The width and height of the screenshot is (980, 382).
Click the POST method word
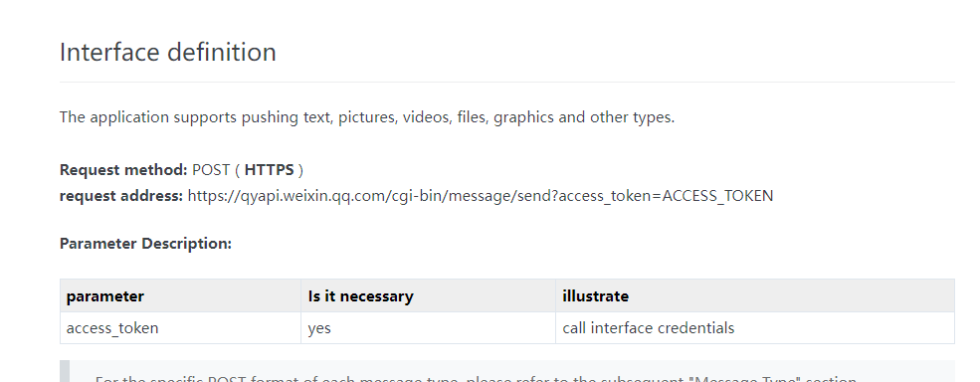(211, 170)
